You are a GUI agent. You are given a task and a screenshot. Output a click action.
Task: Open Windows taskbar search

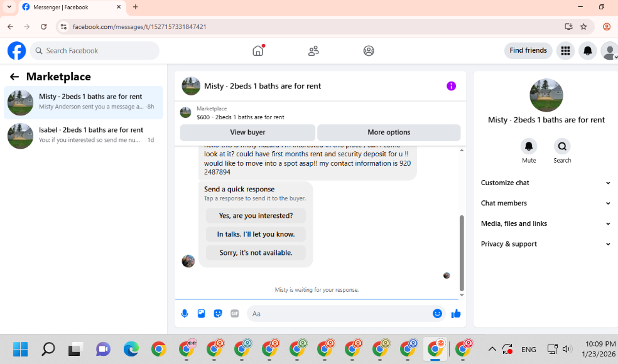click(48, 349)
